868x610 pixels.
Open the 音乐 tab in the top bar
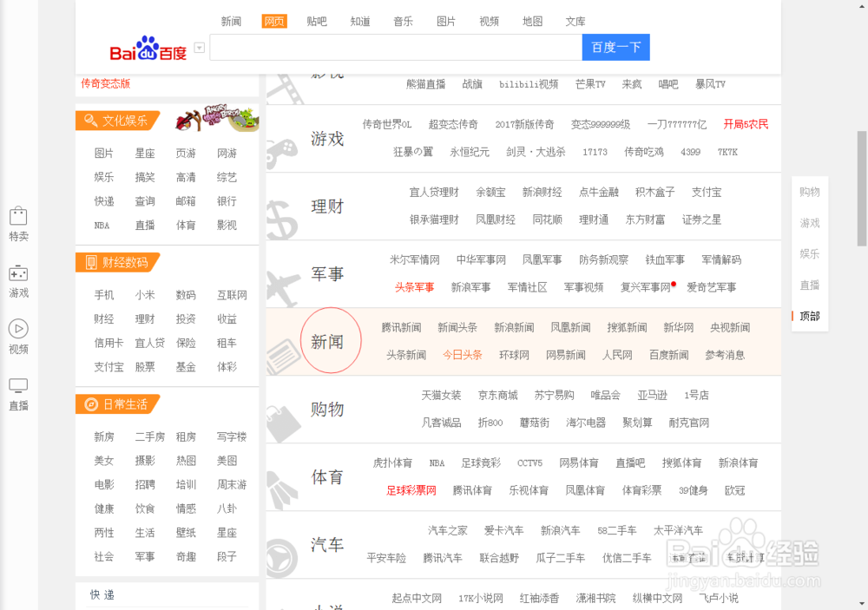pyautogui.click(x=403, y=21)
